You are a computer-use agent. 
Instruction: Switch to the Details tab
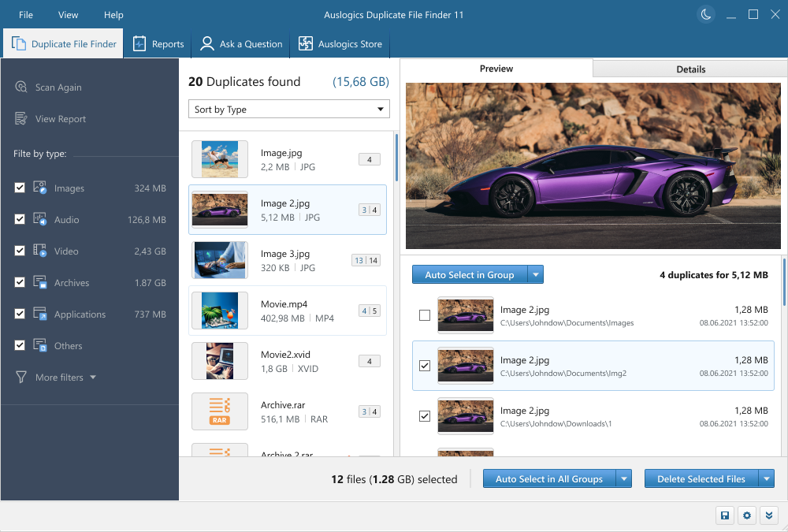[x=690, y=69]
